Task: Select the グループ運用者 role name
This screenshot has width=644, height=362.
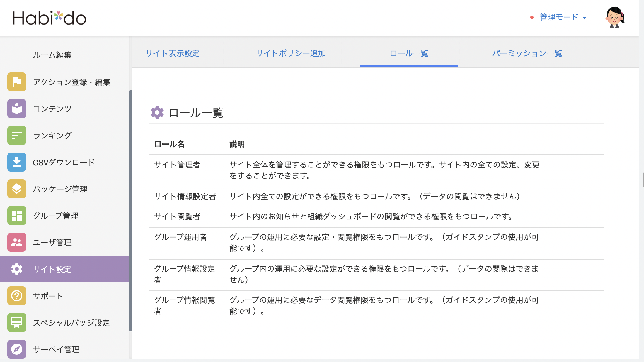Action: pyautogui.click(x=180, y=237)
